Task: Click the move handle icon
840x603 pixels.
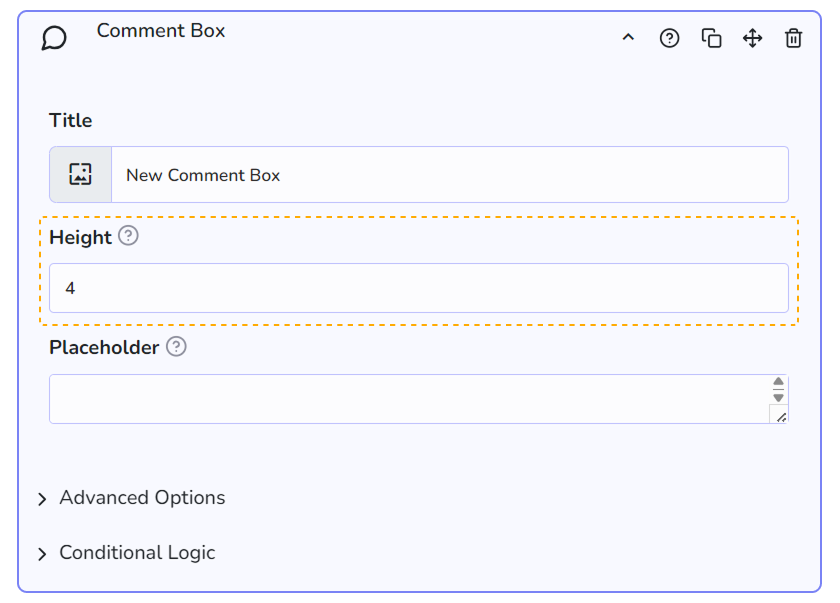Action: [x=752, y=38]
